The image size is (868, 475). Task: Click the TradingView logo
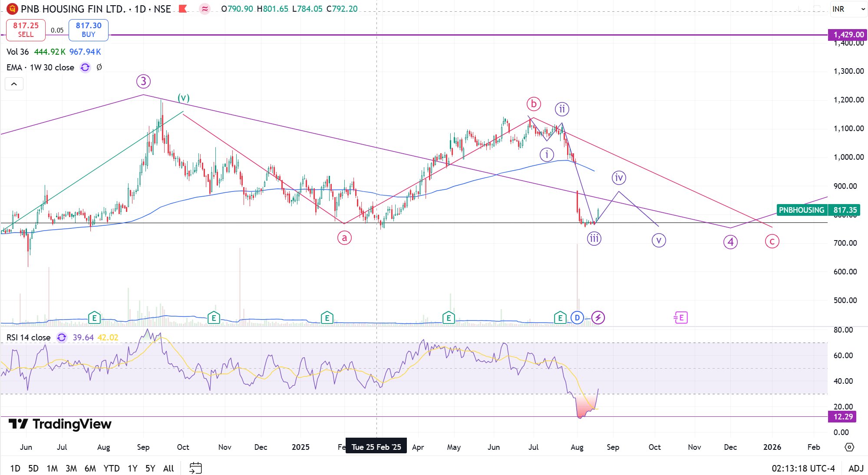pyautogui.click(x=60, y=424)
